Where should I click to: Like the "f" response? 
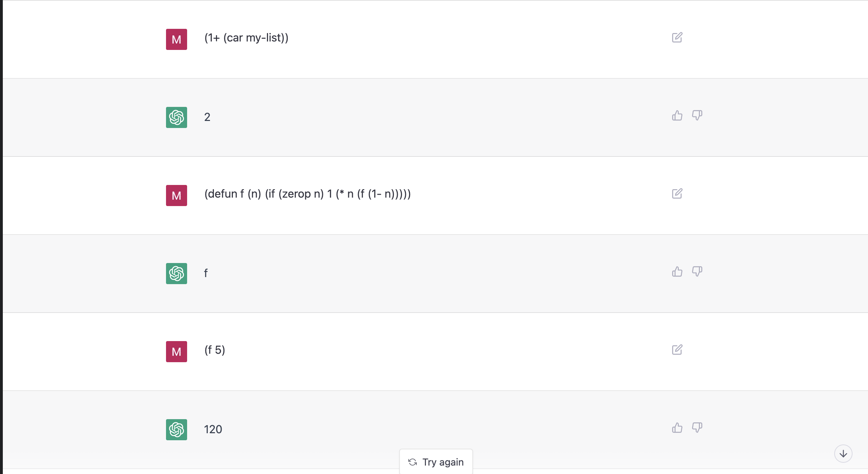point(677,271)
